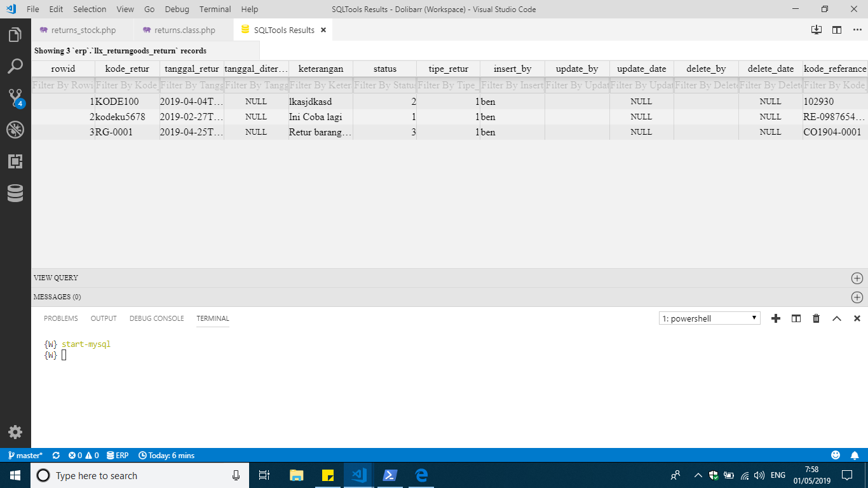Screen dimensions: 868x488
Task: Open notifications bell in status bar
Action: point(855,456)
